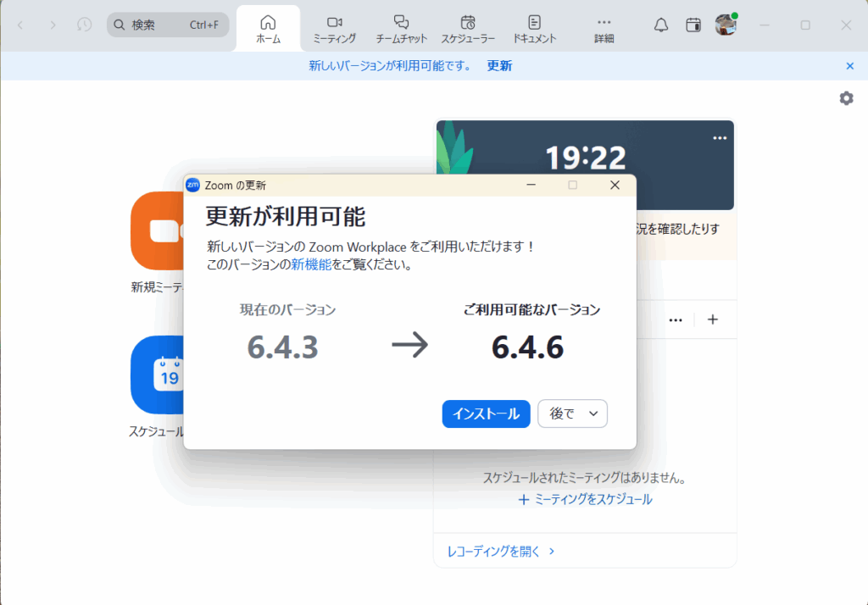Open the チームチャット tab

click(401, 29)
